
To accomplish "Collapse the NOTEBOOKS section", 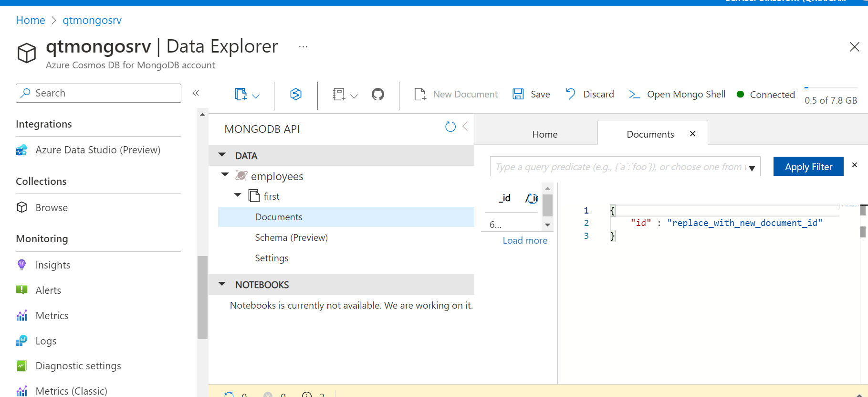I will point(222,284).
